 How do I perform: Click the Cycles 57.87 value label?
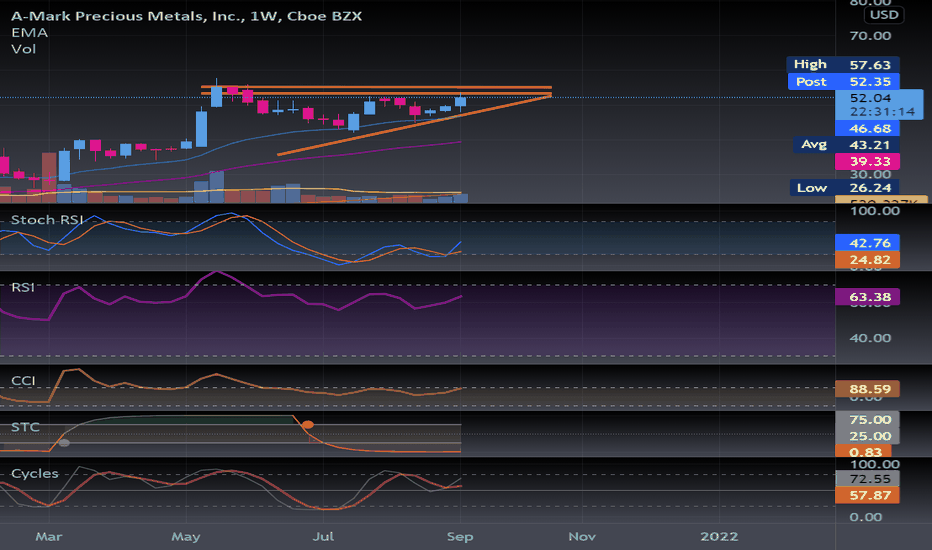pyautogui.click(x=867, y=495)
